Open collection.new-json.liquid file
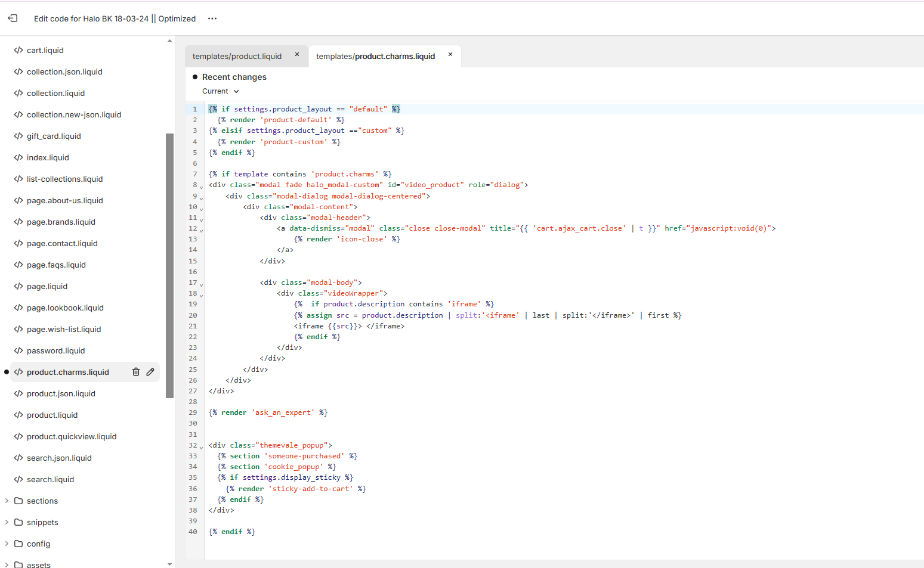 (74, 114)
